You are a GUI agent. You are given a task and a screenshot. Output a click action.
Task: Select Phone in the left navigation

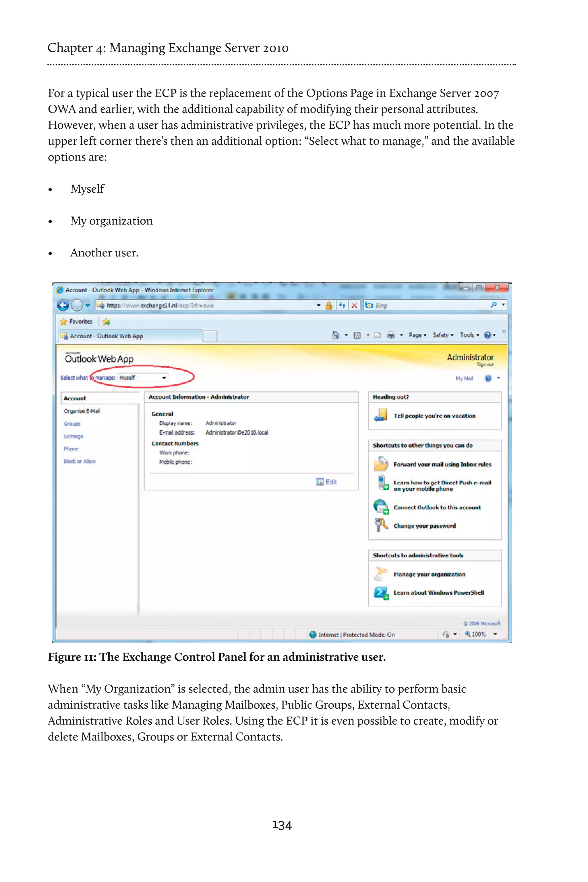click(x=71, y=449)
